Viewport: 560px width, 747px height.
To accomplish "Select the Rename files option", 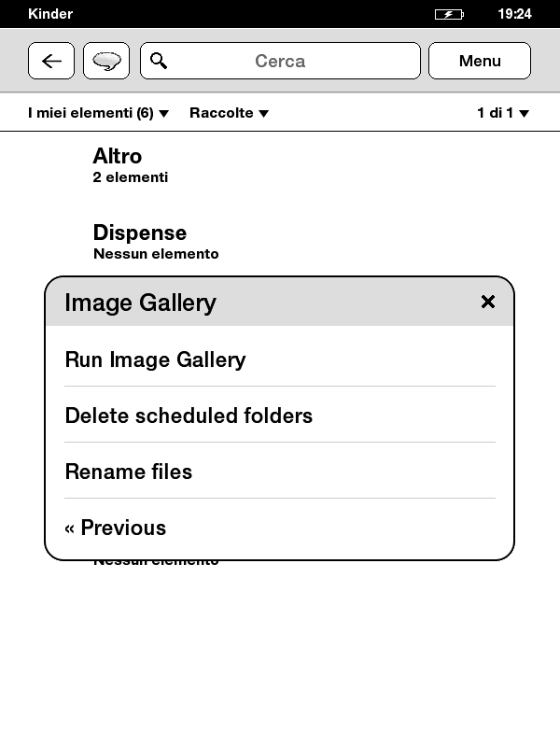I will (129, 472).
